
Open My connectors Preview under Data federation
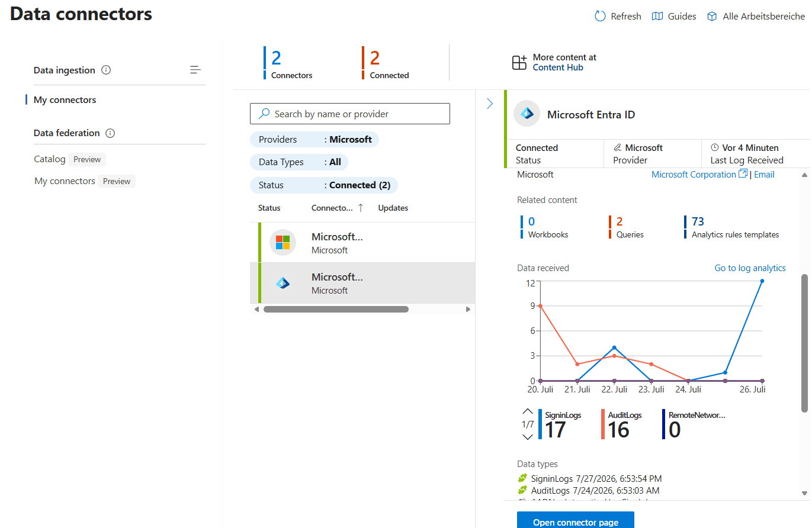pos(85,181)
